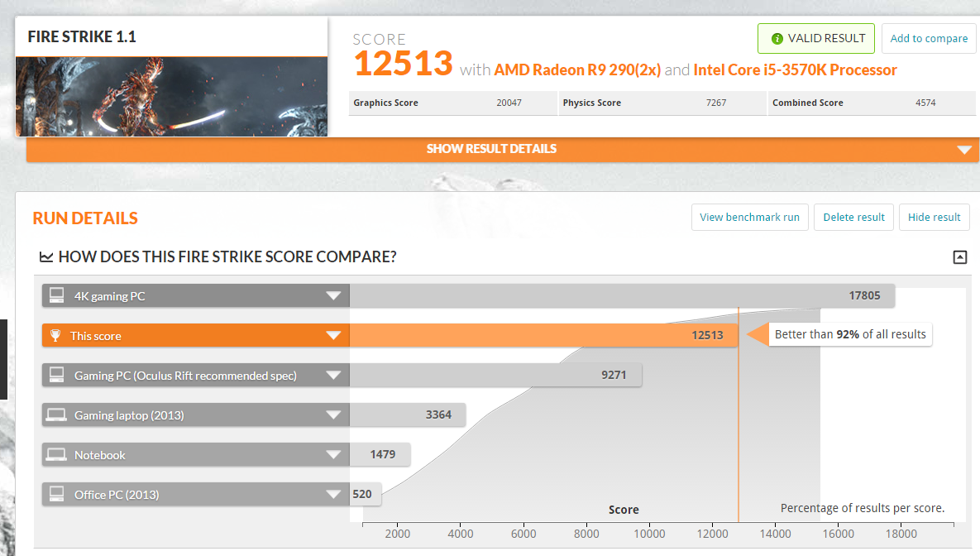Expand the Notebook dropdown arrow
The image size is (980, 556).
[x=333, y=455]
